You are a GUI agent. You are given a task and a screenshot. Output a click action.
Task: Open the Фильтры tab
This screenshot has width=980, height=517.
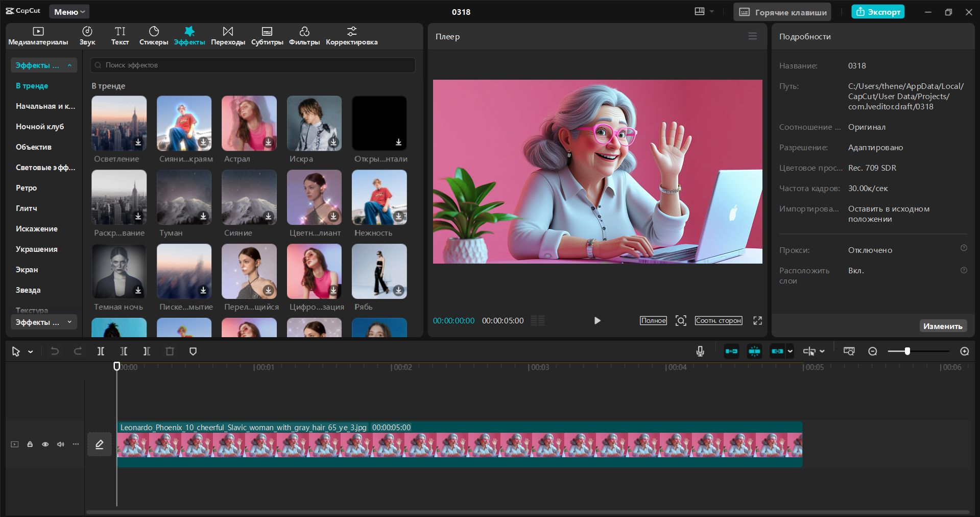304,36
